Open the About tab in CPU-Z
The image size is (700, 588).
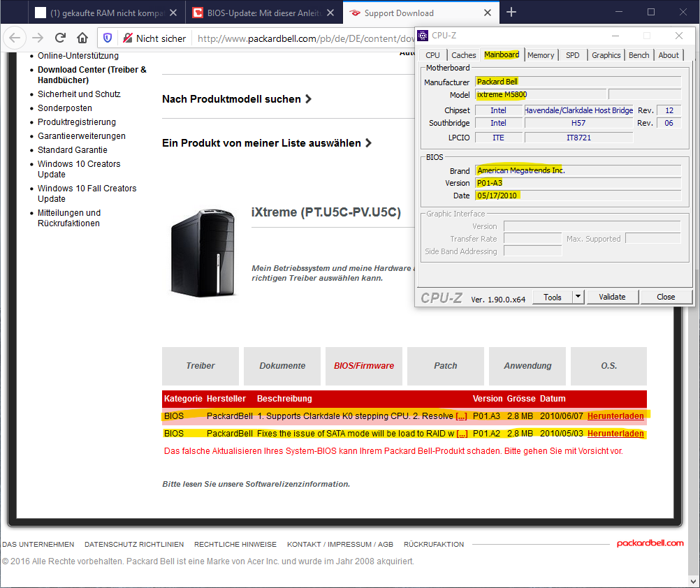click(669, 55)
